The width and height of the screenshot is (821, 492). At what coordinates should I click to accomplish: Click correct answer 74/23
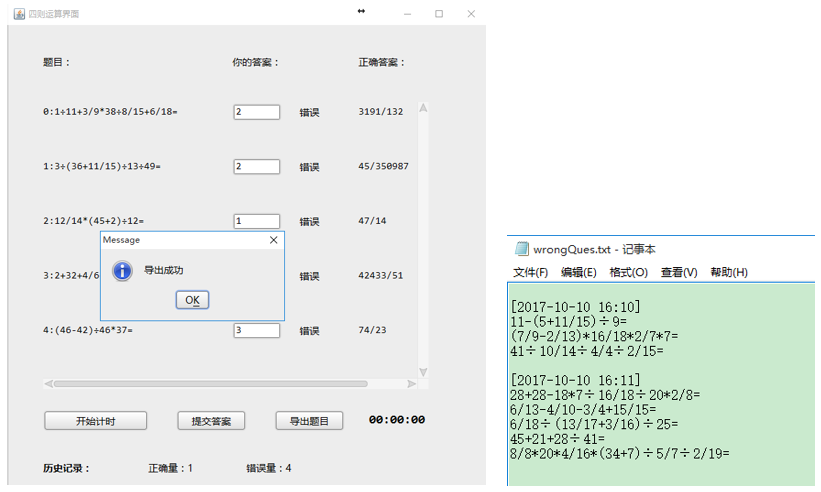click(372, 330)
